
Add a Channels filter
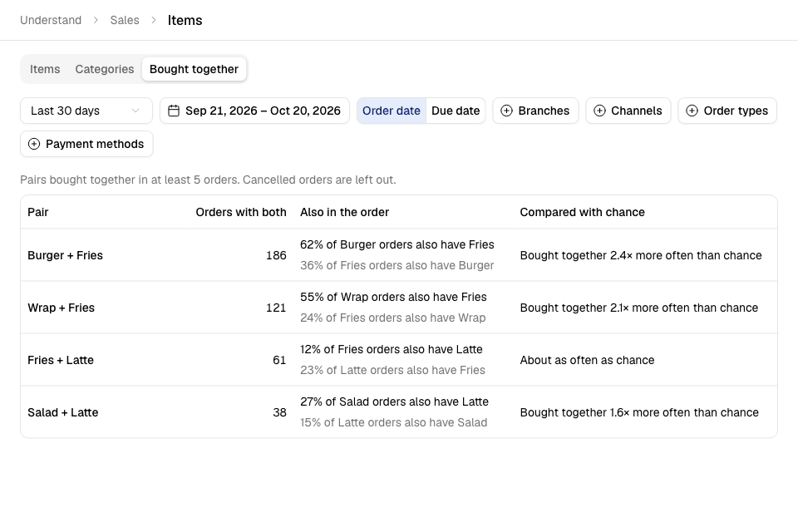[628, 111]
